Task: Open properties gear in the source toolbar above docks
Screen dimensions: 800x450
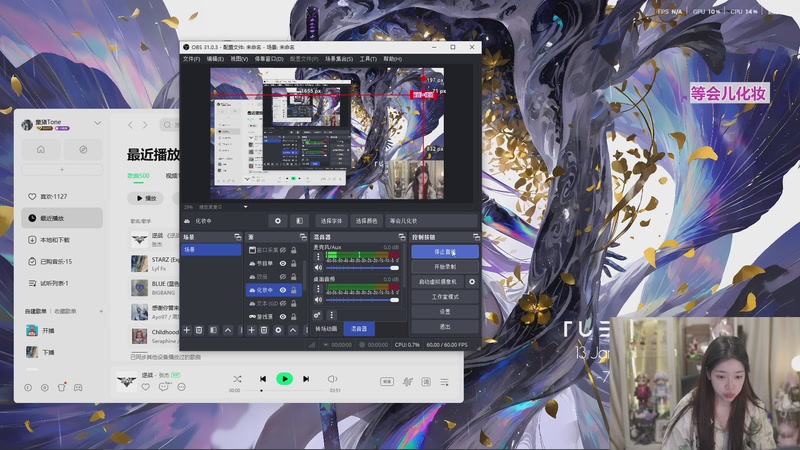Action: click(x=278, y=221)
